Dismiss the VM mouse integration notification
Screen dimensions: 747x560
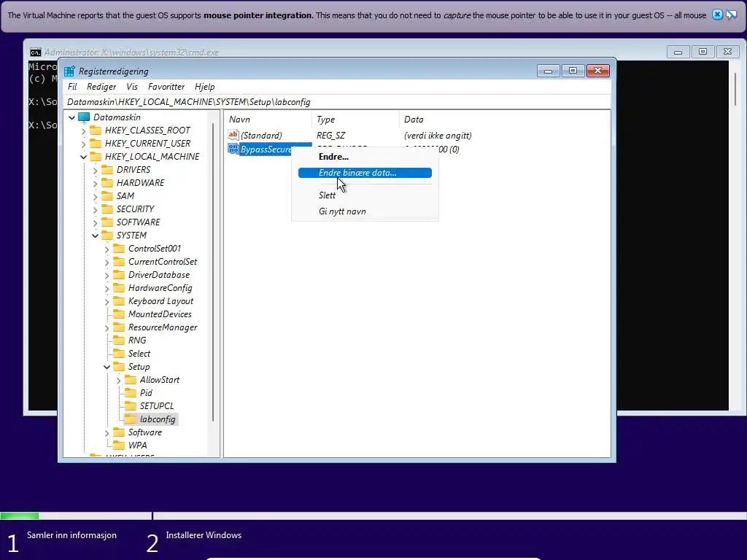click(717, 15)
